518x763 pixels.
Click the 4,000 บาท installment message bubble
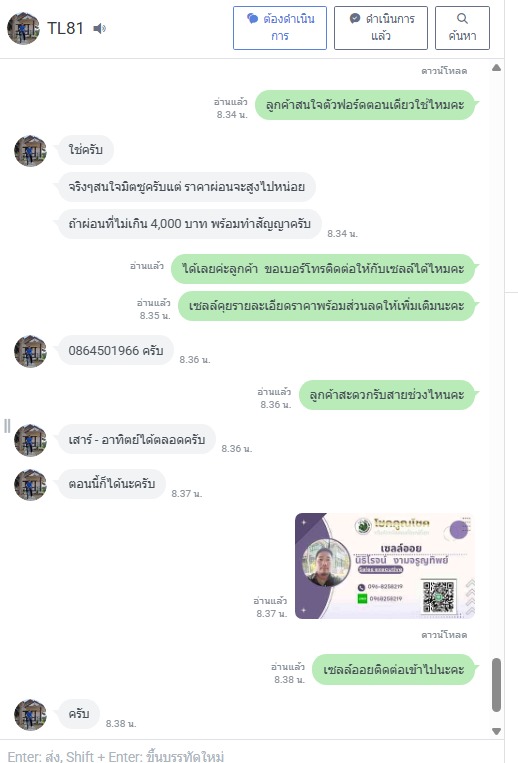[x=190, y=224]
